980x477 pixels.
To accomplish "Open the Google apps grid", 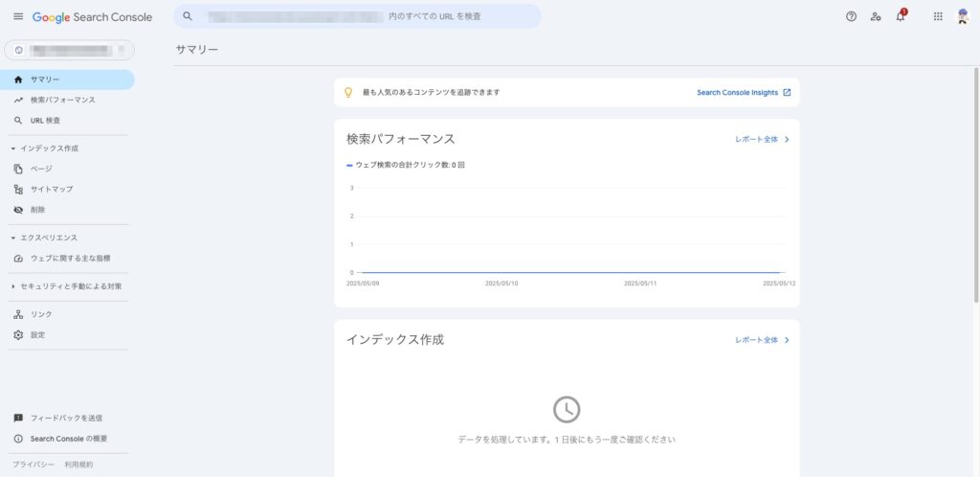I will coord(938,16).
